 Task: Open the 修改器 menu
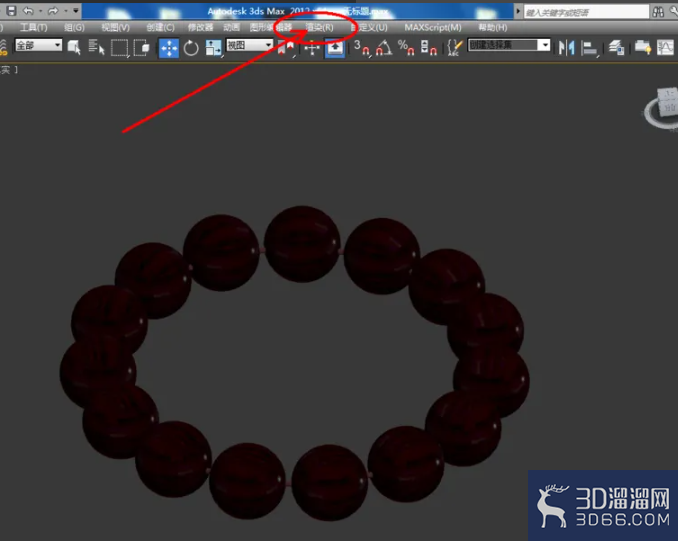click(x=201, y=28)
